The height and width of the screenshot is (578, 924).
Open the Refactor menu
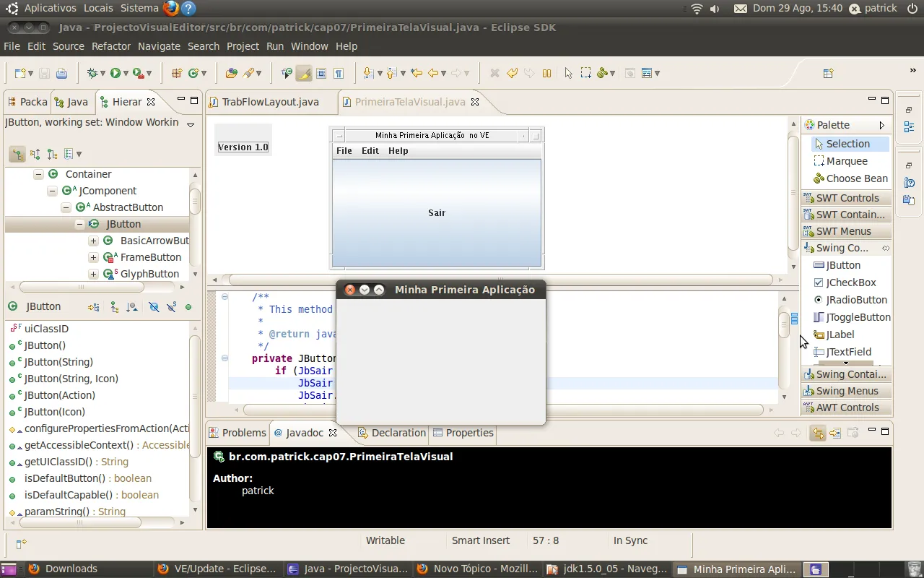pos(110,46)
